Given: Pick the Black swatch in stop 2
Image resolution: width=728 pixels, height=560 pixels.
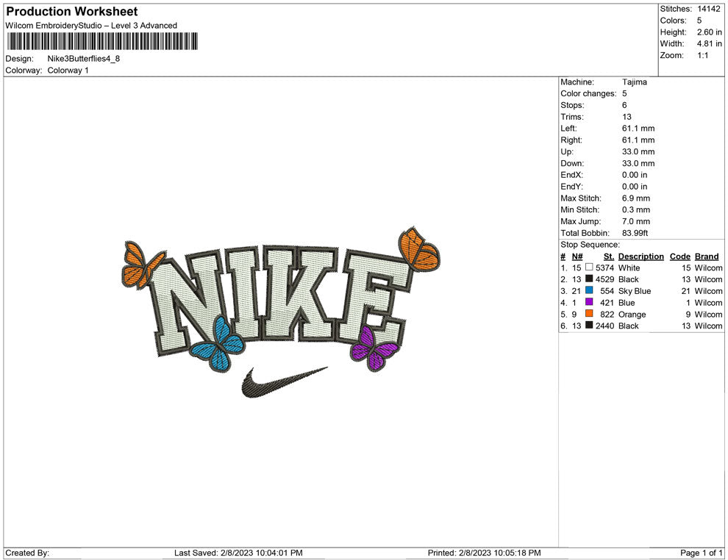Looking at the screenshot, I should coord(589,279).
